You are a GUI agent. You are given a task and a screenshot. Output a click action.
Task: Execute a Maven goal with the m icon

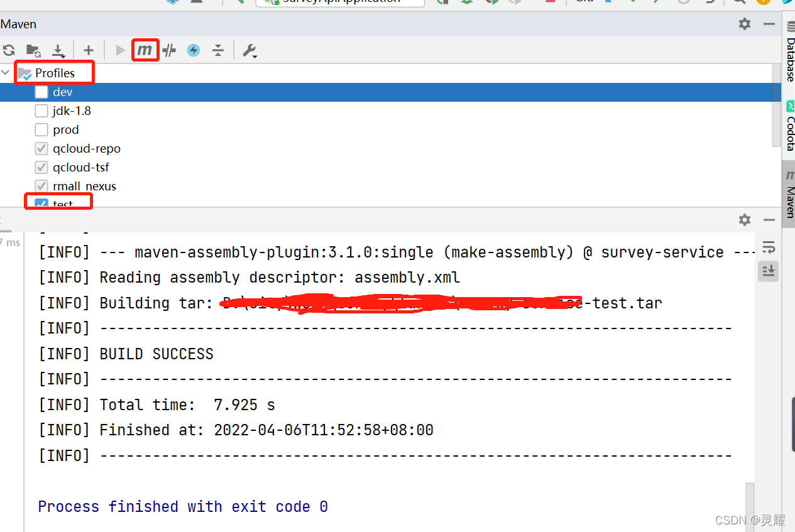coord(145,50)
